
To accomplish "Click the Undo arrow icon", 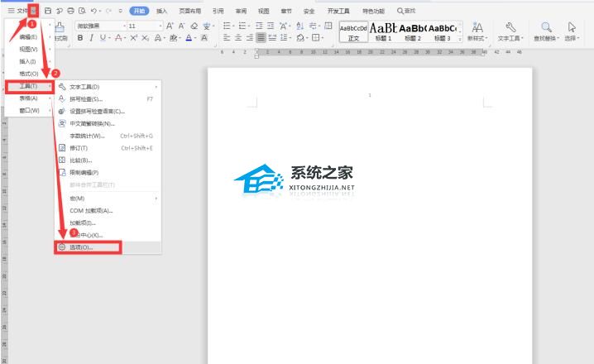I will (x=94, y=11).
